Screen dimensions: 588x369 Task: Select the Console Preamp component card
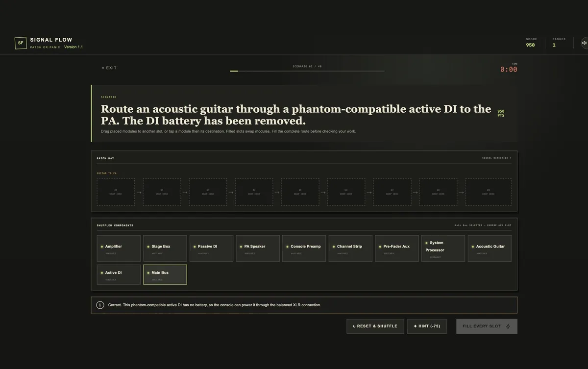(x=304, y=248)
